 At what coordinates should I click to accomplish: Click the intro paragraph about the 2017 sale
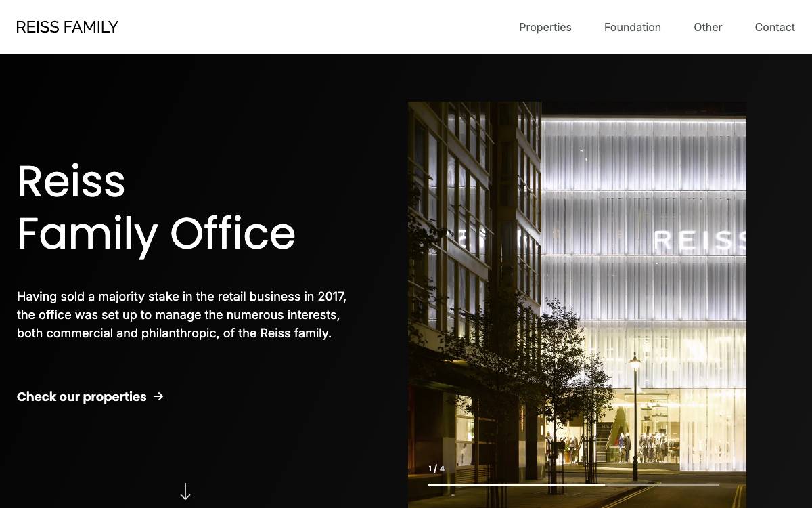tap(181, 315)
